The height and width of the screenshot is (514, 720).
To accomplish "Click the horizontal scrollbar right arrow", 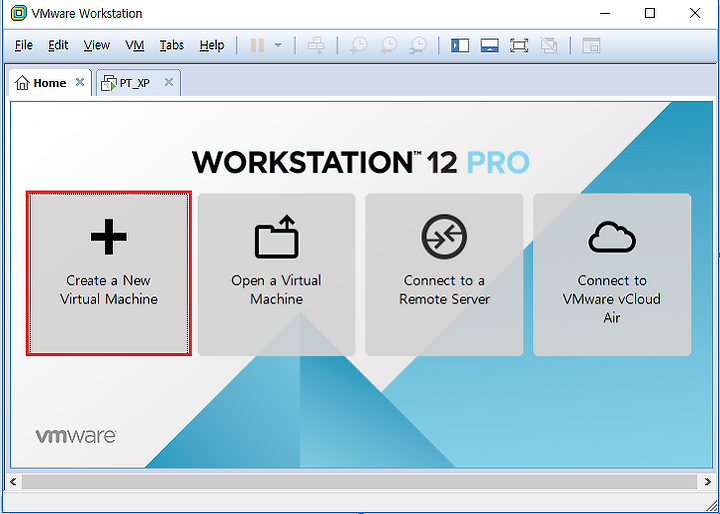I will 707,481.
